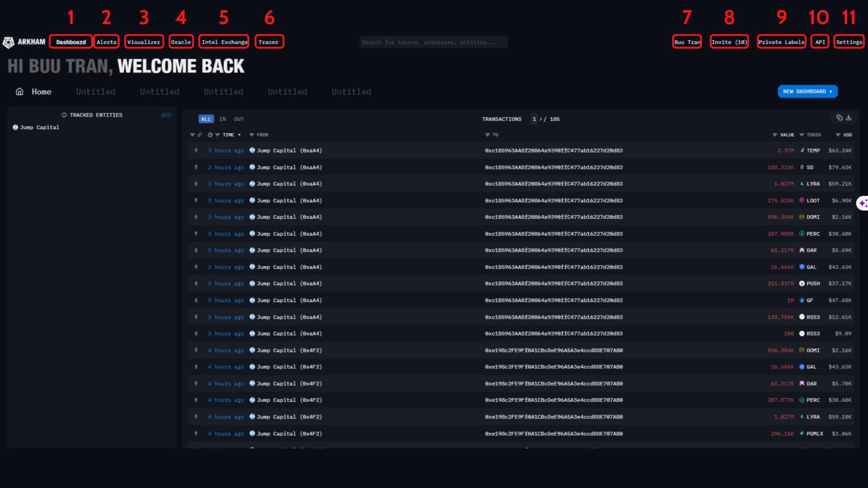Viewport: 868px width, 488px height.
Task: Open the VALUE column filter
Action: 775,135
